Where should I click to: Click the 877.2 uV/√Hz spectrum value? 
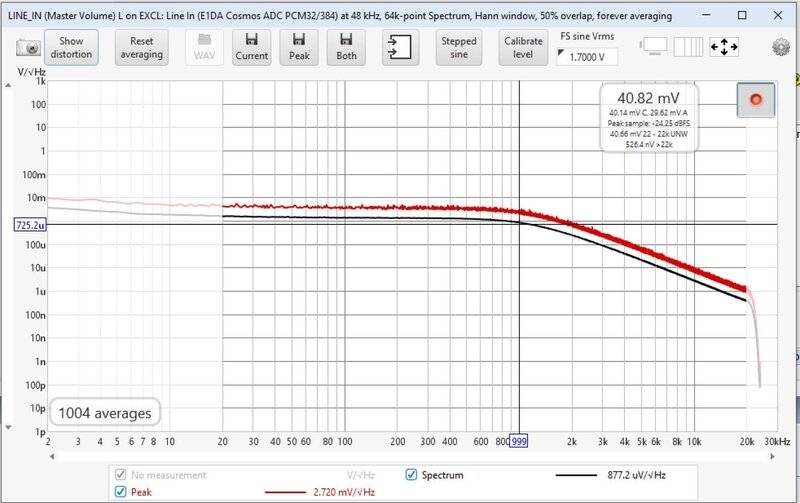coord(636,475)
